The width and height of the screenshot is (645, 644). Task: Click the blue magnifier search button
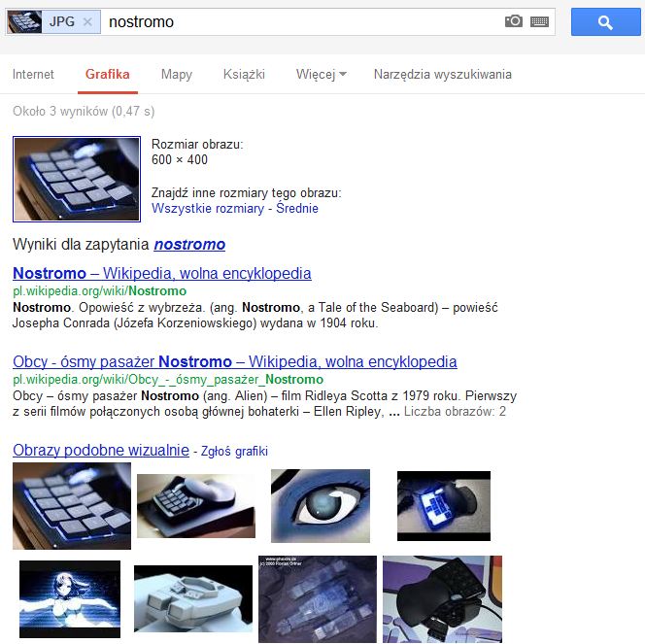(x=605, y=21)
